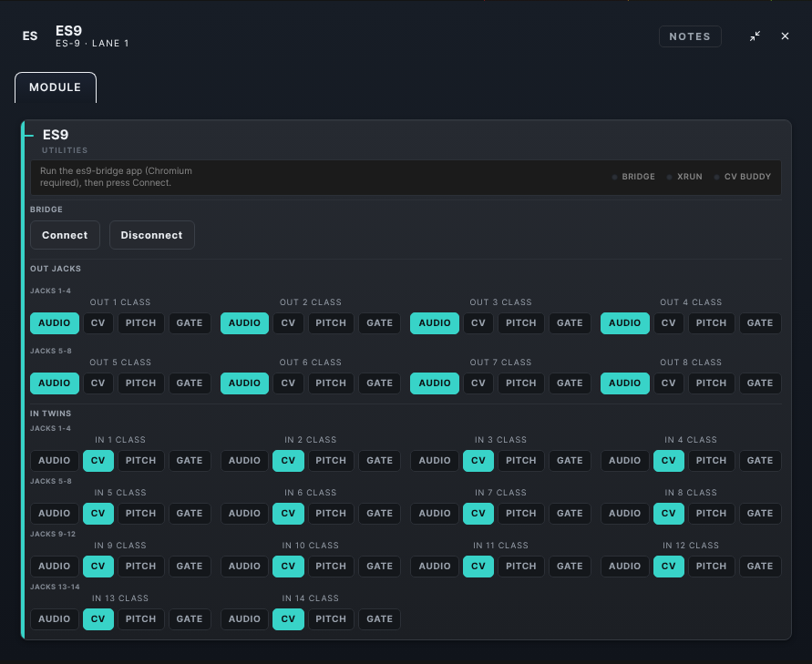Set OUT 5 class to PITCH
The width and height of the screenshot is (812, 664).
pos(141,383)
